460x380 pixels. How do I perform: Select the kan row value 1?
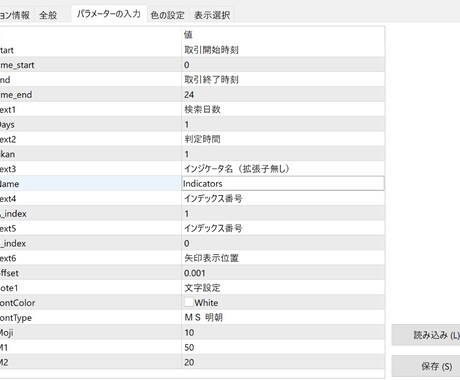pos(283,154)
